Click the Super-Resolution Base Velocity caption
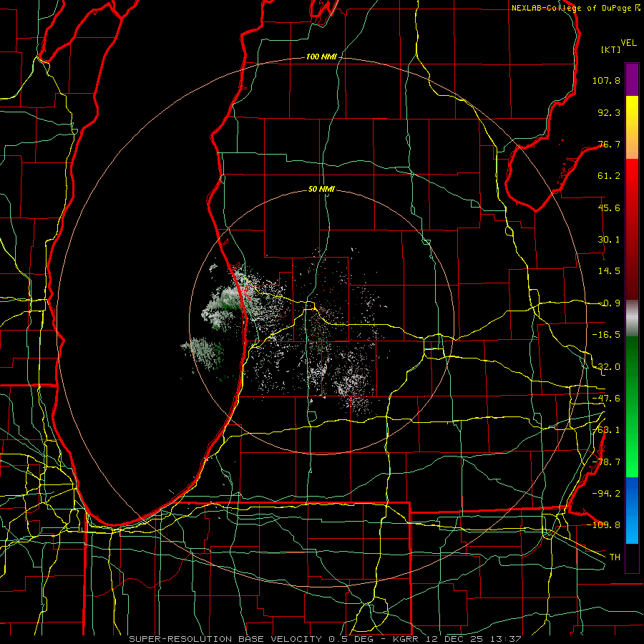The image size is (644, 644). (x=325, y=639)
